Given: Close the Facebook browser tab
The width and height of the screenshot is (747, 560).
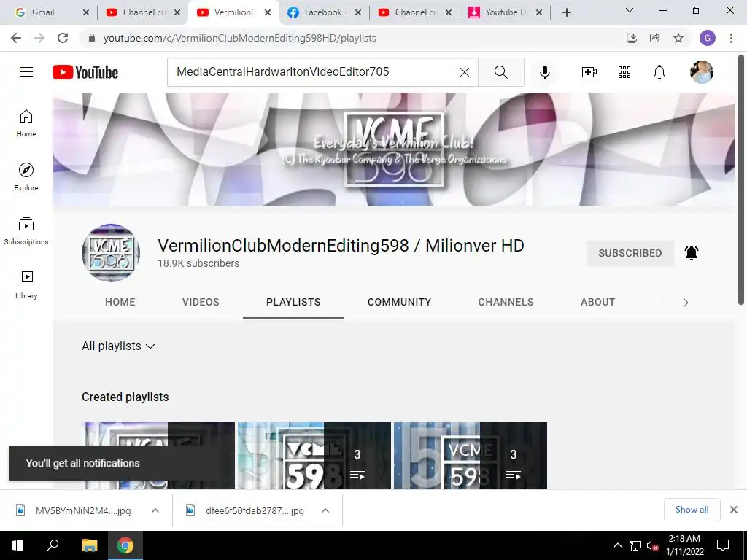Looking at the screenshot, I should point(358,12).
